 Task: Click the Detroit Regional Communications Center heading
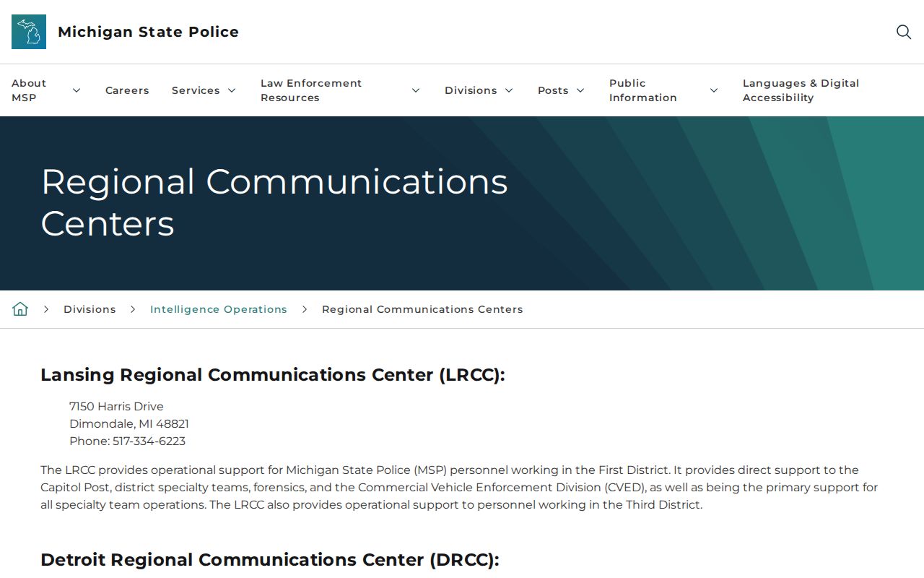(x=270, y=560)
